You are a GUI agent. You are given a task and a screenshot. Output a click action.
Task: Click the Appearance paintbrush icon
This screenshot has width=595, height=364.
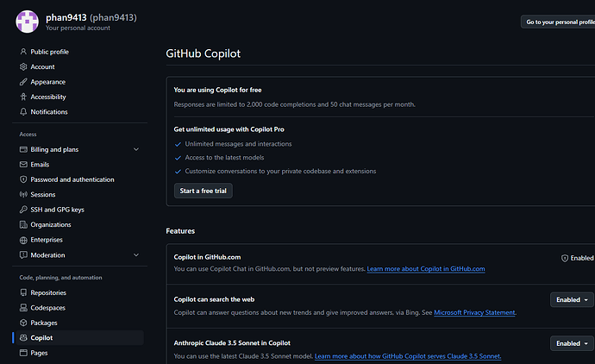pos(23,82)
